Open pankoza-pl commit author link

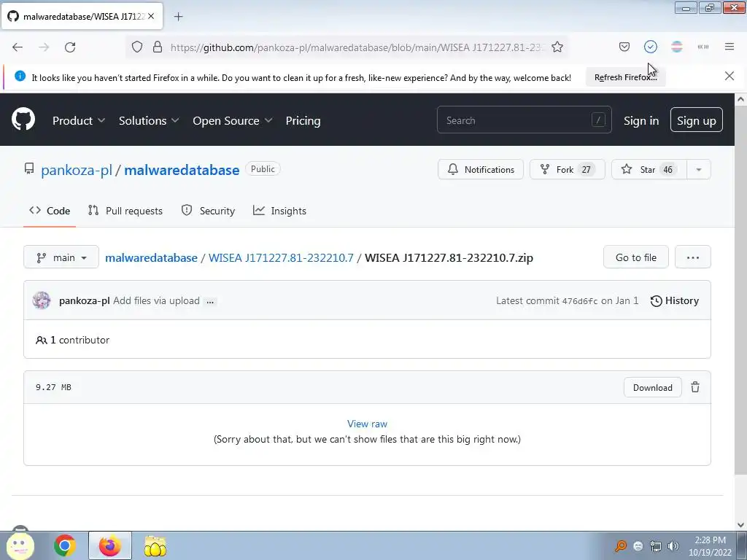[85, 300]
